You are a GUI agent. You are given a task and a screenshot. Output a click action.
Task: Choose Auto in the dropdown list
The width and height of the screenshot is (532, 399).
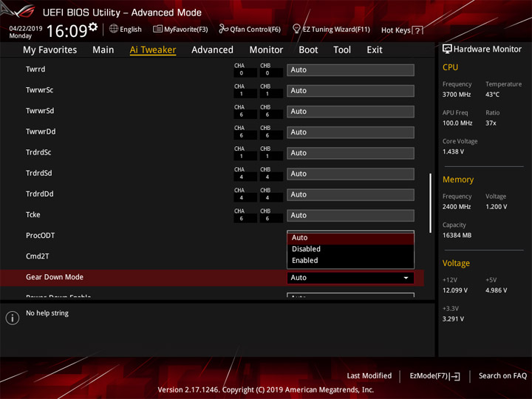350,238
